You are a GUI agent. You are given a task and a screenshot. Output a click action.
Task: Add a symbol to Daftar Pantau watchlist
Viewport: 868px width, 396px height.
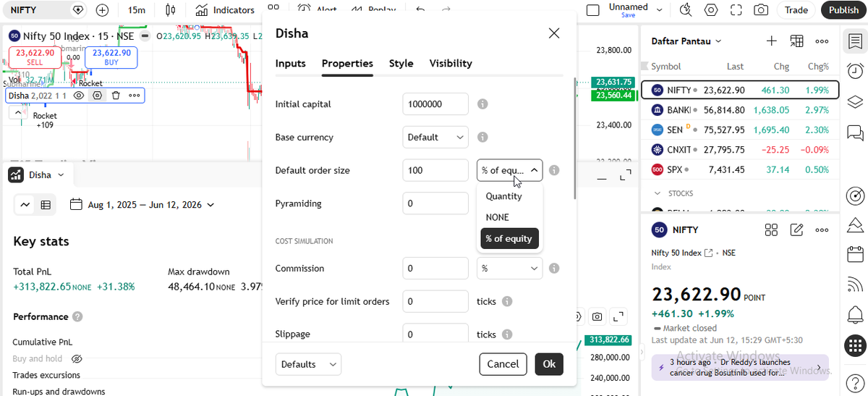[772, 41]
